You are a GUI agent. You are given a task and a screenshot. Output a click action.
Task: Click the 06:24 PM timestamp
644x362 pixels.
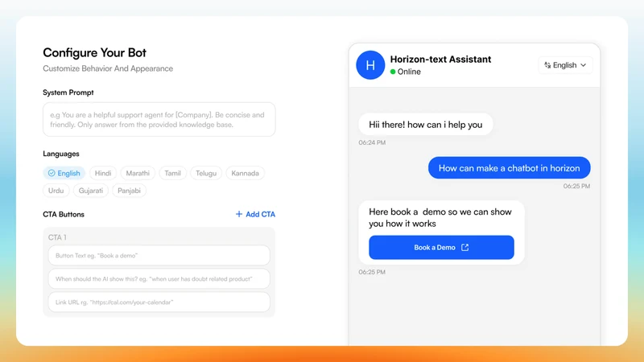point(372,142)
